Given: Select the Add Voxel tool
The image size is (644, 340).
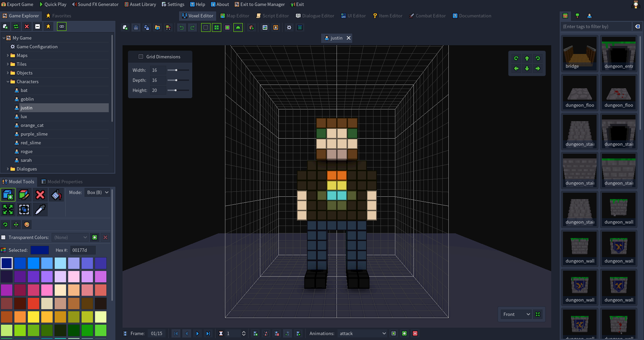Looking at the screenshot, I should [8, 195].
